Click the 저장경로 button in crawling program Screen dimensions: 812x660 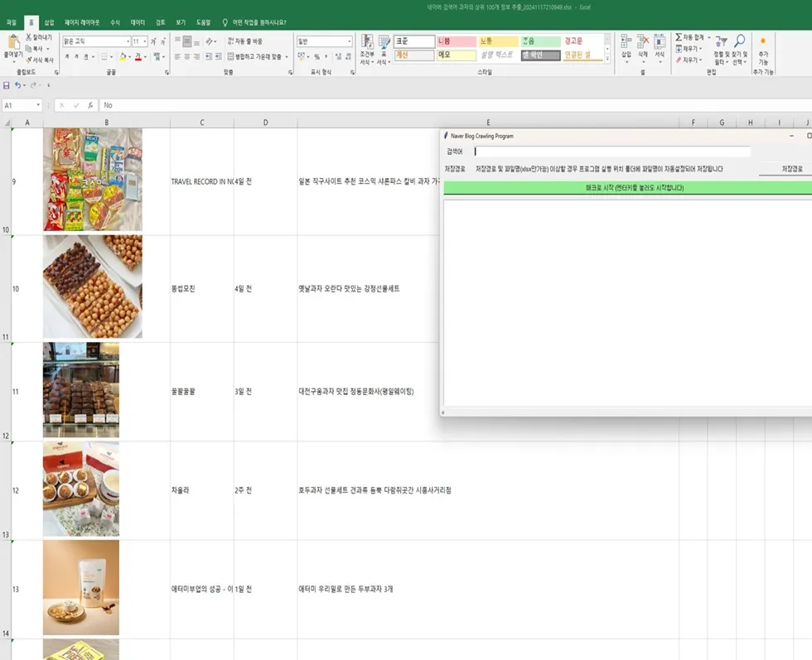coord(791,169)
